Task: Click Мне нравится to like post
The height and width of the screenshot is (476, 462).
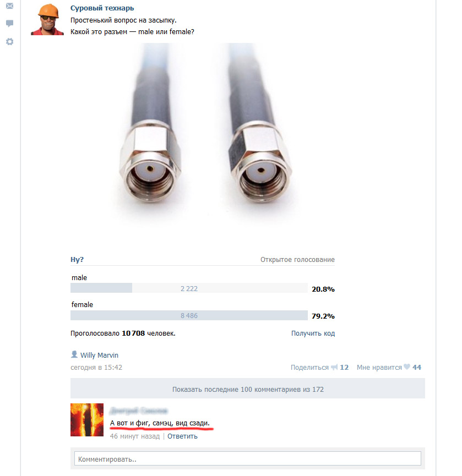Action: click(x=379, y=368)
